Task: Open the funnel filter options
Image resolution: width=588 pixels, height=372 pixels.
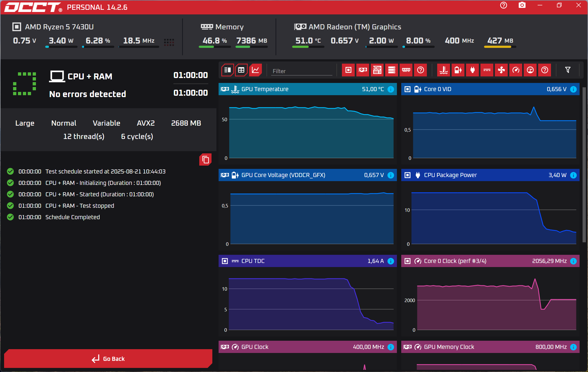Action: pyautogui.click(x=568, y=70)
